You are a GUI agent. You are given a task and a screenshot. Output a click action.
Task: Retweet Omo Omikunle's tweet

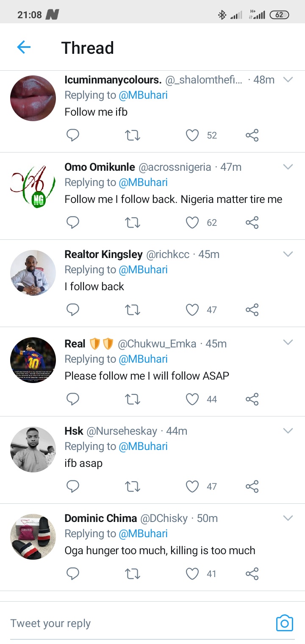[x=133, y=222]
